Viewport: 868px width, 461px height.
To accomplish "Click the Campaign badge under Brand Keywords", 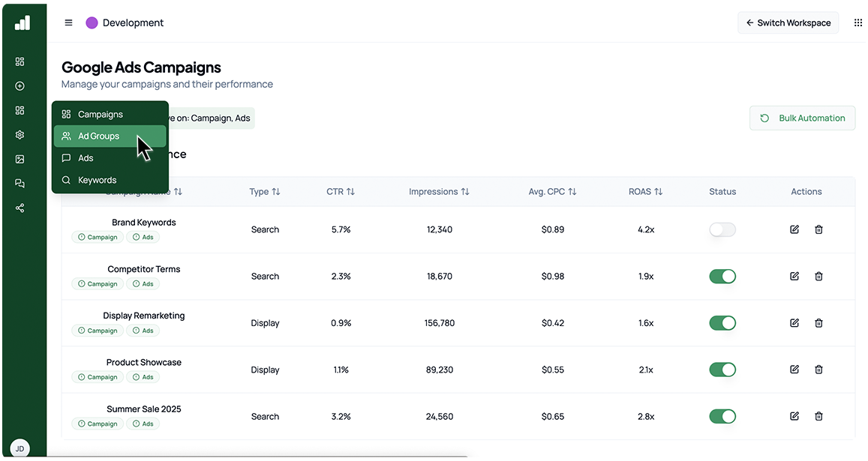I will point(98,237).
